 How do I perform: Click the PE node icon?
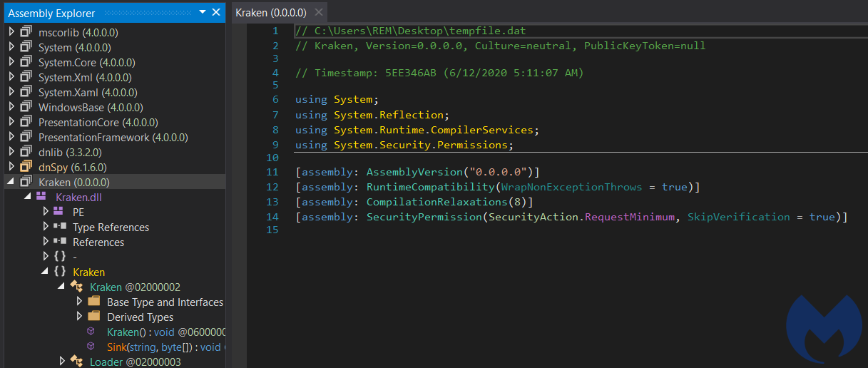(60, 212)
